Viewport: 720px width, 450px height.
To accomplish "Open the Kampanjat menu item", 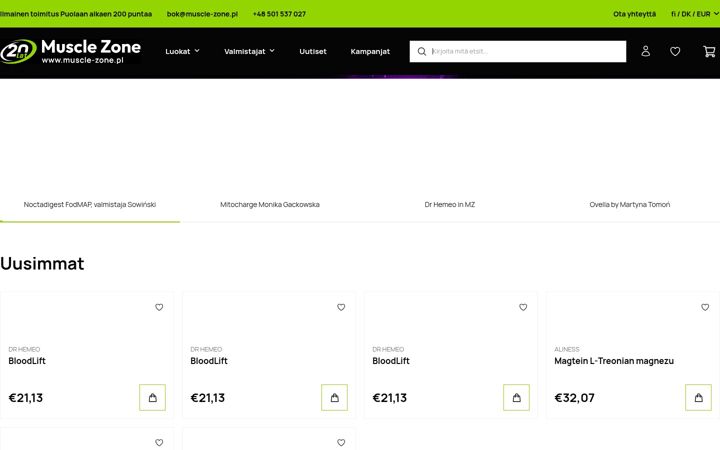I will [370, 51].
